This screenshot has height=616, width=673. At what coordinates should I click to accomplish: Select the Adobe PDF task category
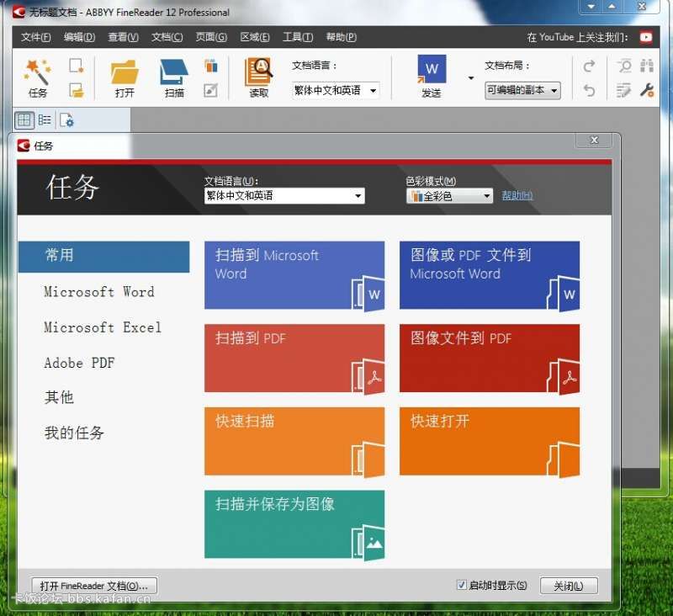pyautogui.click(x=79, y=363)
